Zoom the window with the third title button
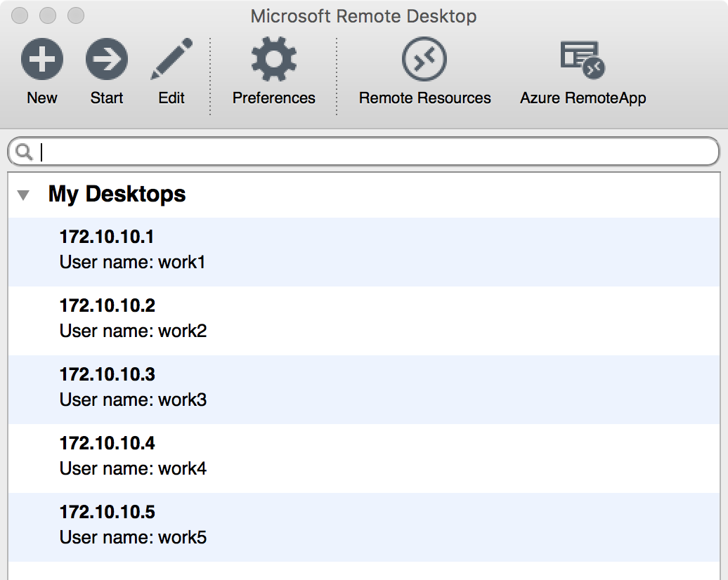Viewport: 728px width, 580px height. (x=76, y=15)
